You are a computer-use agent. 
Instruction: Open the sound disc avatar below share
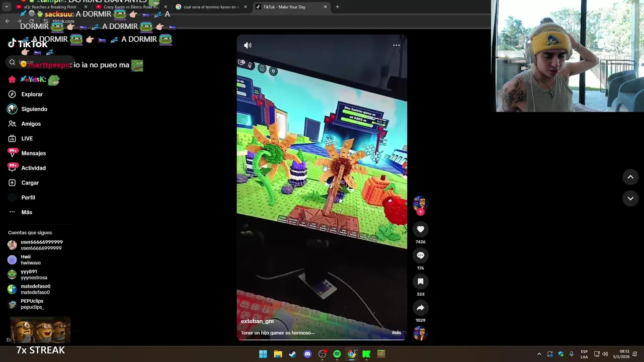(420, 333)
